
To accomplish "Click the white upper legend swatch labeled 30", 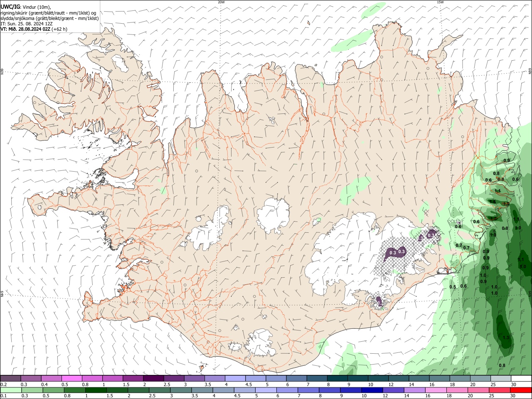I will [521, 379].
